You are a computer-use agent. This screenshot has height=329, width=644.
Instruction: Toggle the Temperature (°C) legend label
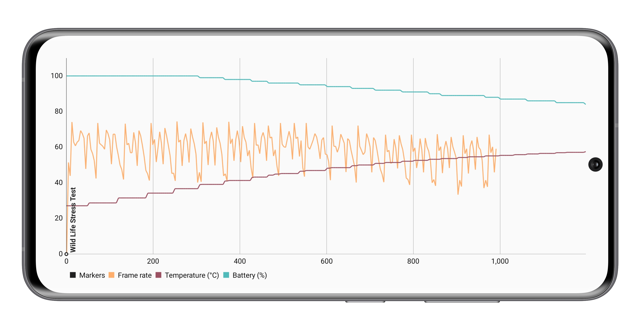192,275
